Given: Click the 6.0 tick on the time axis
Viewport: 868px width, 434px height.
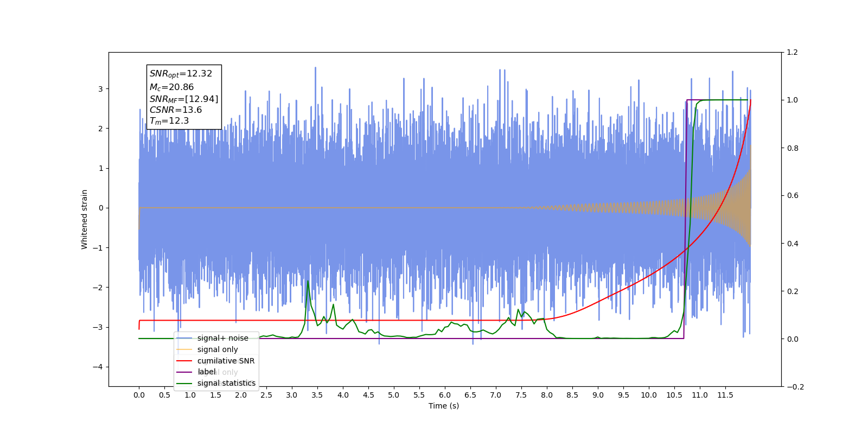Looking at the screenshot, I should [x=445, y=395].
